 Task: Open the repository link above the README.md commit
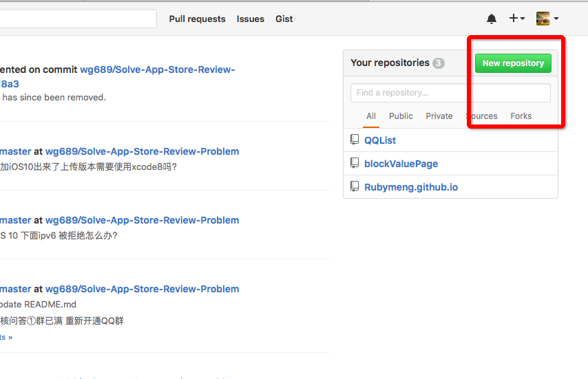[142, 289]
